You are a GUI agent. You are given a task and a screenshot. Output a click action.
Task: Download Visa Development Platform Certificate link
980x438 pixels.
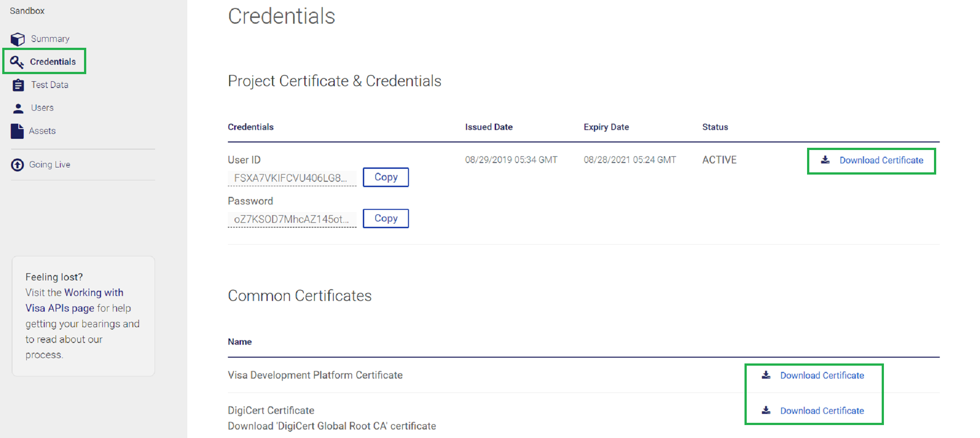point(822,375)
